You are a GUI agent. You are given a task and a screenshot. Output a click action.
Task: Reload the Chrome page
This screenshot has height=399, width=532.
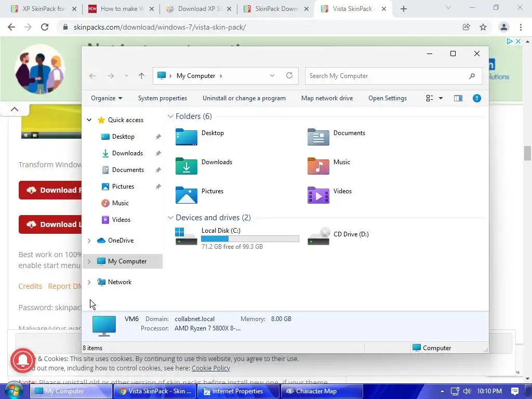[x=45, y=27]
